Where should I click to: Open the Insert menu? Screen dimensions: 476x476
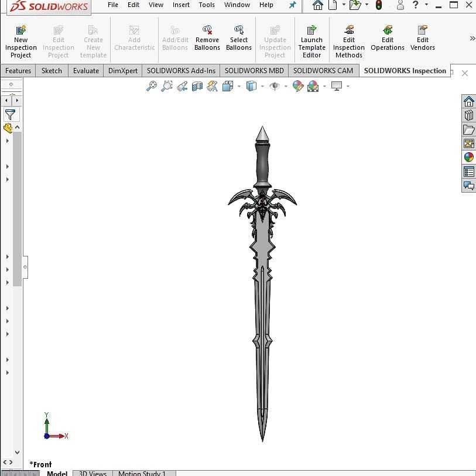click(x=181, y=5)
